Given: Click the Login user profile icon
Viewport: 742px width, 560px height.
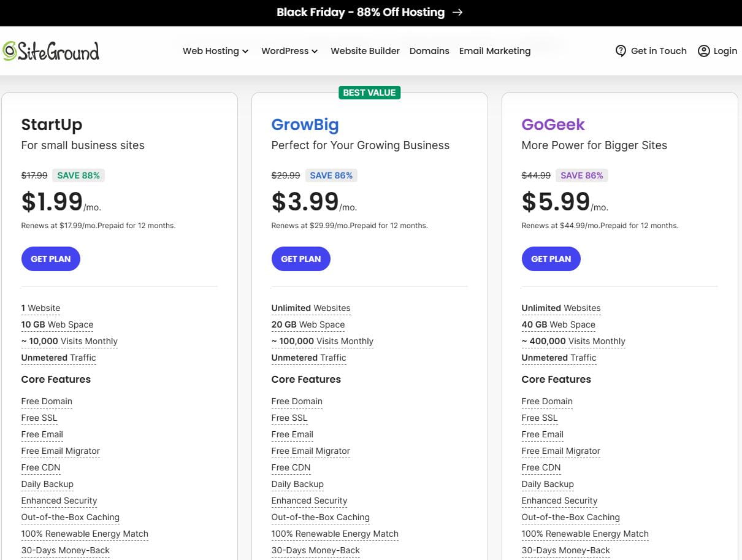Looking at the screenshot, I should 703,51.
